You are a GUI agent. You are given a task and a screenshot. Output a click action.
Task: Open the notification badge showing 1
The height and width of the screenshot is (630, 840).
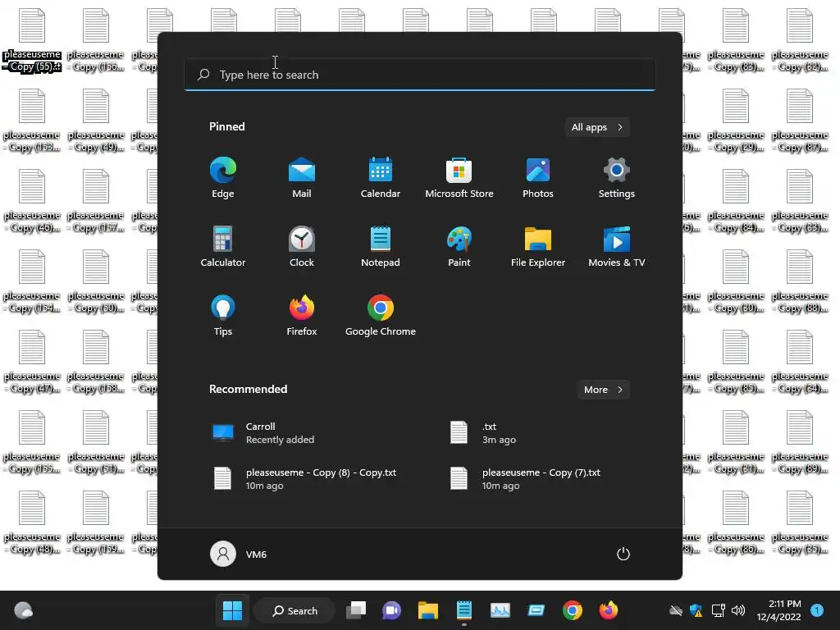(x=817, y=610)
